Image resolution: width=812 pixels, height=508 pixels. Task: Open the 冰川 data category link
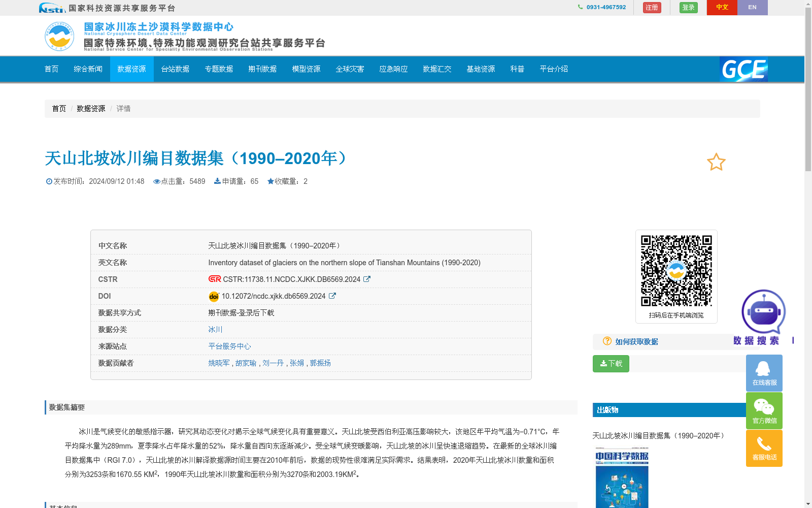click(x=215, y=330)
